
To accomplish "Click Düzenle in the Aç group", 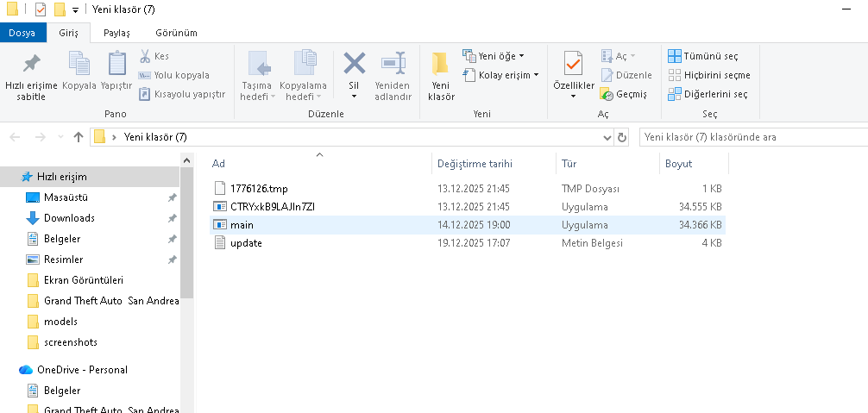I will 626,75.
